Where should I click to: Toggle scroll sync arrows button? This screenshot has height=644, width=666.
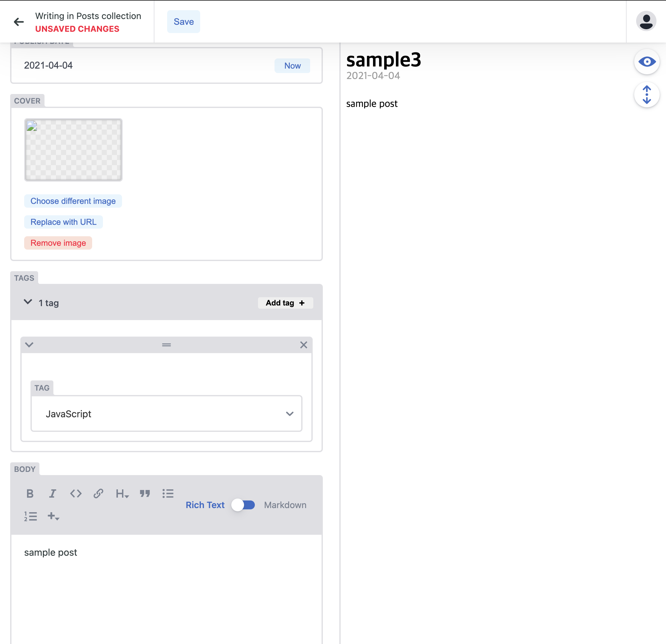point(647,95)
